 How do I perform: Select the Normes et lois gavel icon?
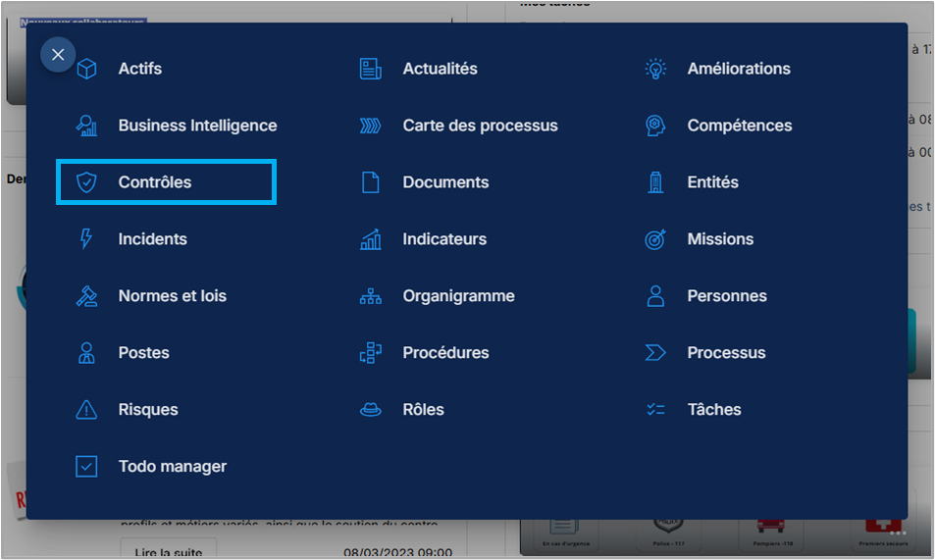tap(87, 296)
